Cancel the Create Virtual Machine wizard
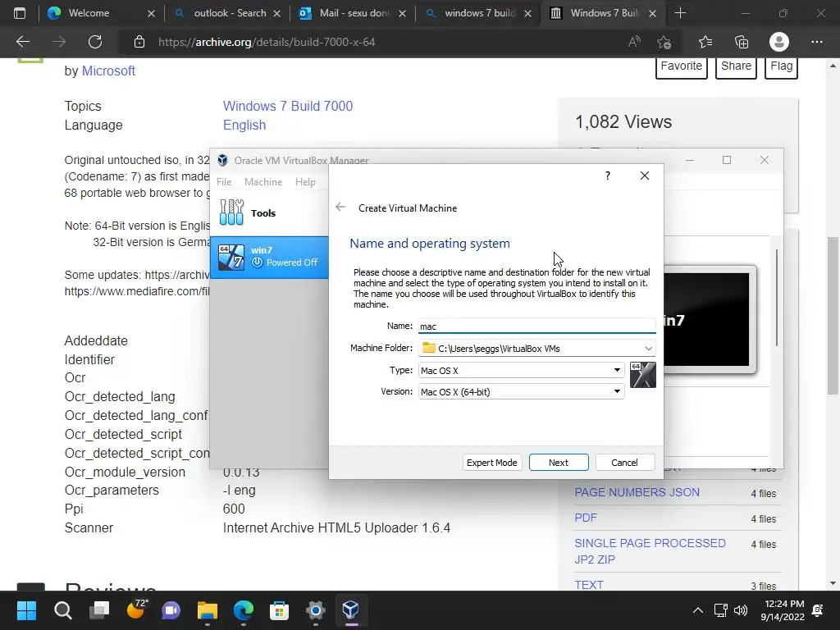 click(x=624, y=463)
